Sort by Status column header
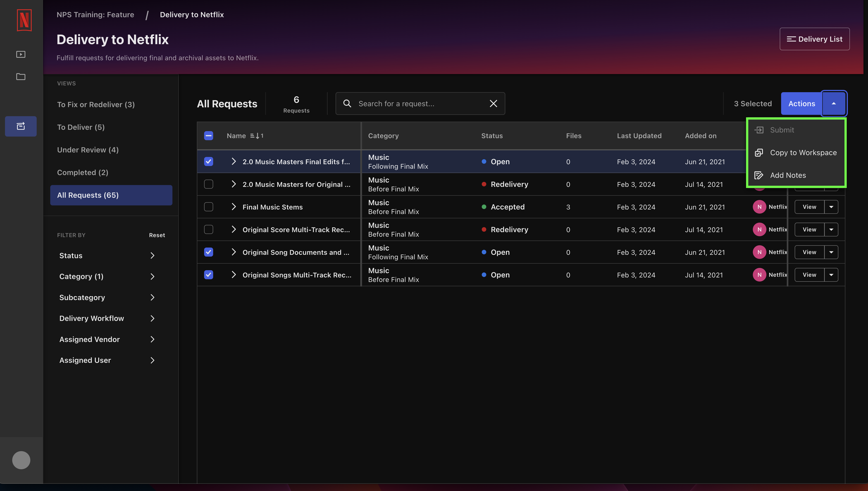Image resolution: width=868 pixels, height=491 pixels. (492, 136)
